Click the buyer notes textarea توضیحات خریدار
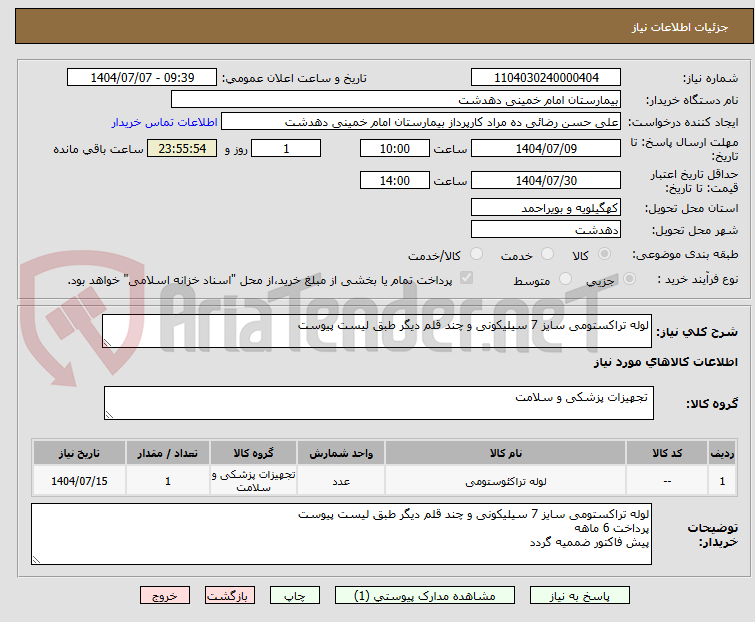Image resolution: width=755 pixels, height=622 pixels. (x=341, y=534)
